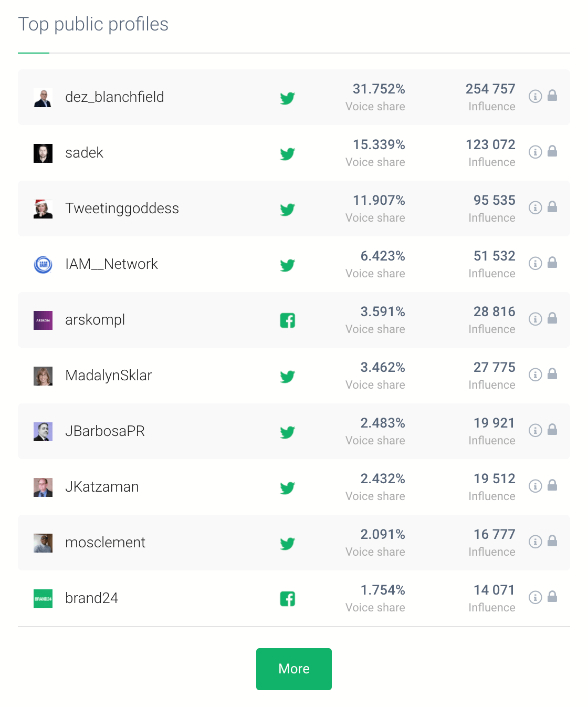Click the lock icon for Tweetinggoddess
The image size is (588, 707).
click(552, 207)
